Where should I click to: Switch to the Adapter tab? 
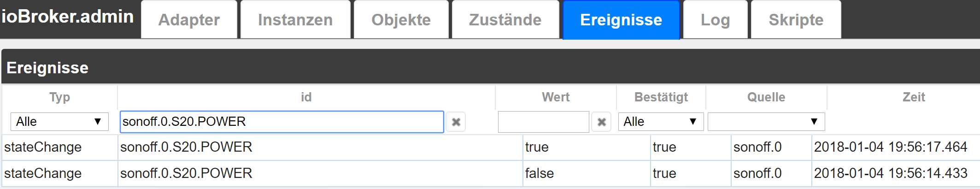189,20
